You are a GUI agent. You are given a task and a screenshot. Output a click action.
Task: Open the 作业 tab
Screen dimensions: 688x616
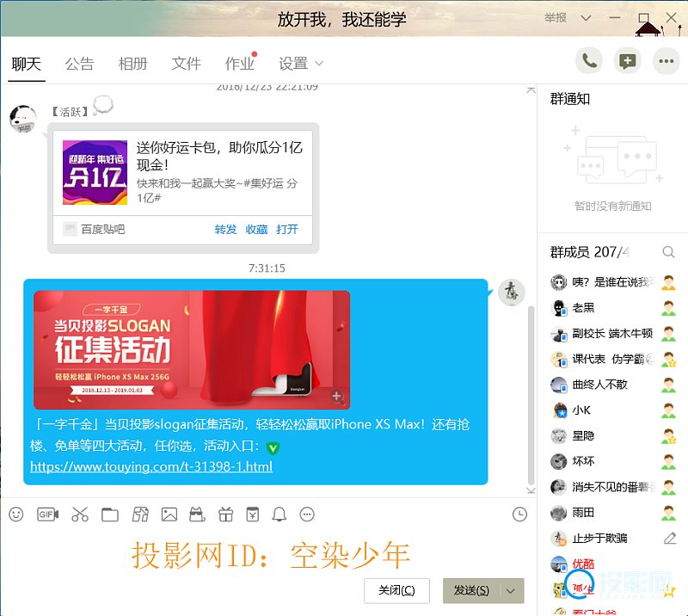click(240, 64)
